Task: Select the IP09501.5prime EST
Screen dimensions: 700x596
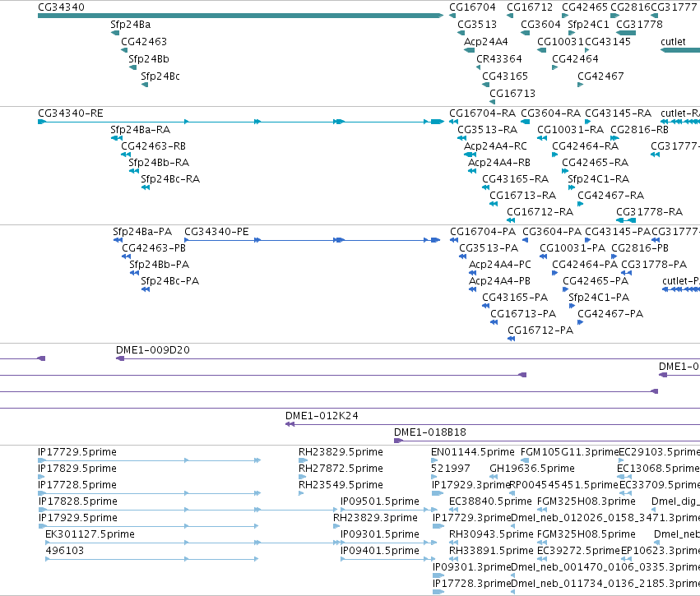Action: [x=388, y=510]
